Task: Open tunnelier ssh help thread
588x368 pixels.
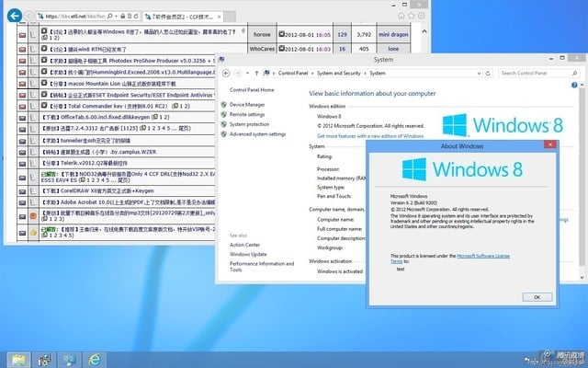Action: pyautogui.click(x=85, y=141)
